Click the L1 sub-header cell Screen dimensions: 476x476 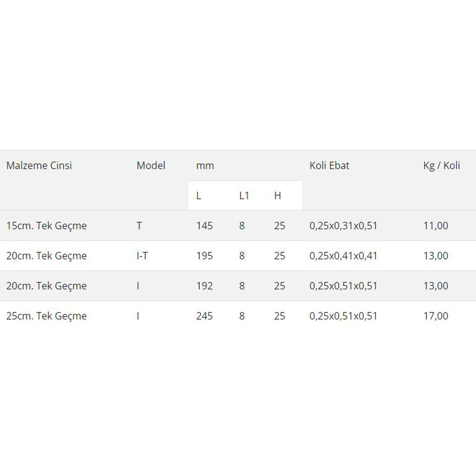[x=244, y=196]
